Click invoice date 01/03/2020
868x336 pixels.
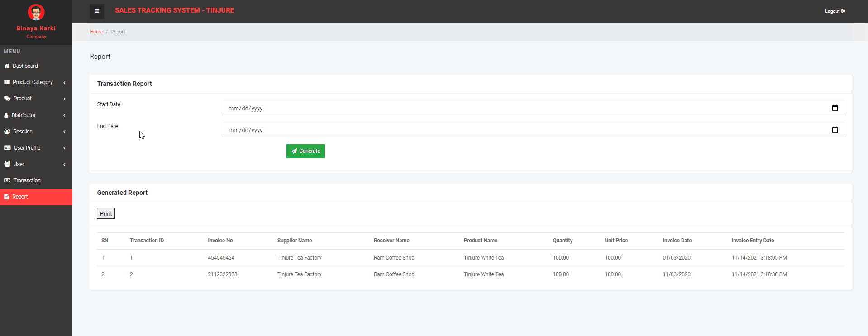(x=677, y=258)
